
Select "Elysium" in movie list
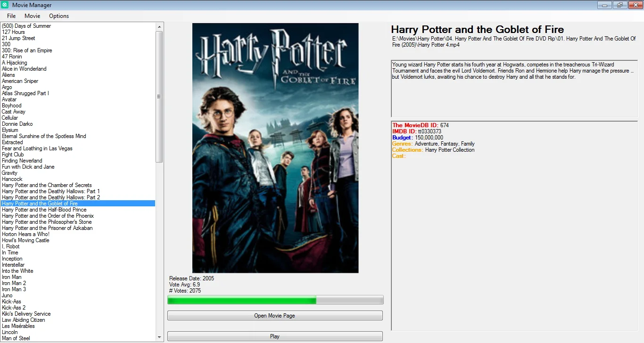tap(78, 130)
